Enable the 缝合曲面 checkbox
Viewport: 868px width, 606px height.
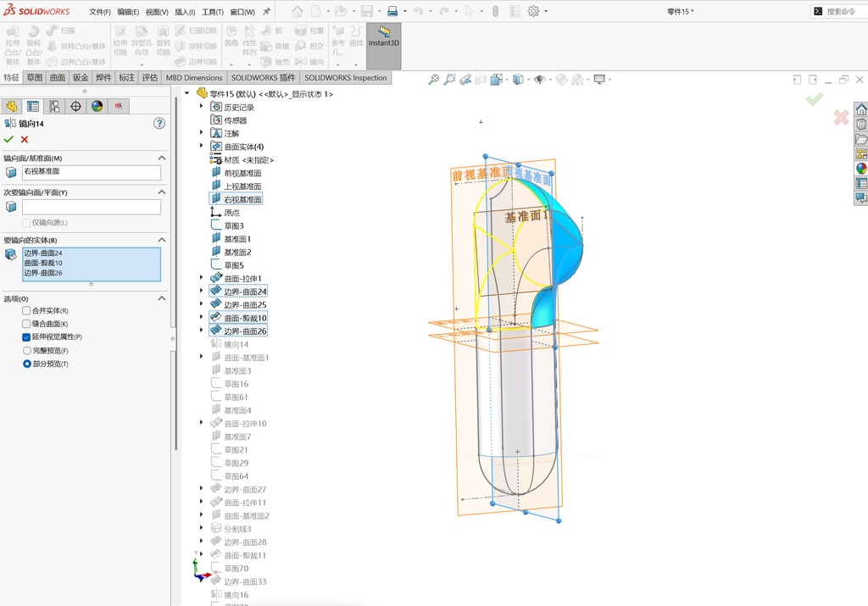point(26,324)
